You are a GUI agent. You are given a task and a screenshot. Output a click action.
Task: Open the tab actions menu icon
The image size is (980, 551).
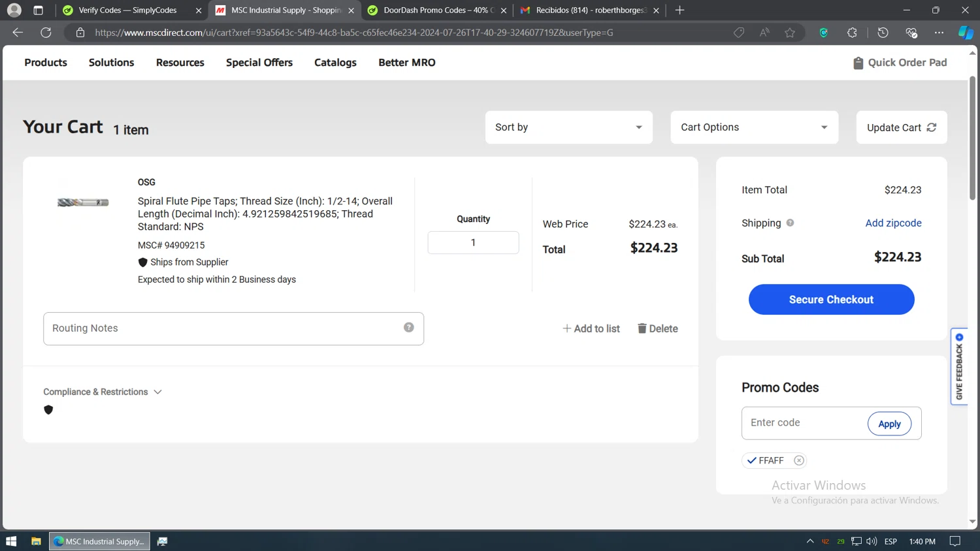pyautogui.click(x=38, y=10)
